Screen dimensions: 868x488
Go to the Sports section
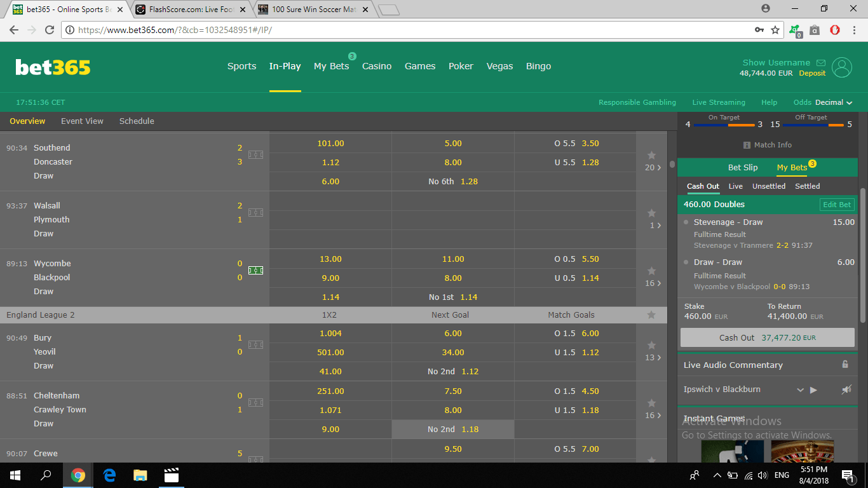(242, 66)
